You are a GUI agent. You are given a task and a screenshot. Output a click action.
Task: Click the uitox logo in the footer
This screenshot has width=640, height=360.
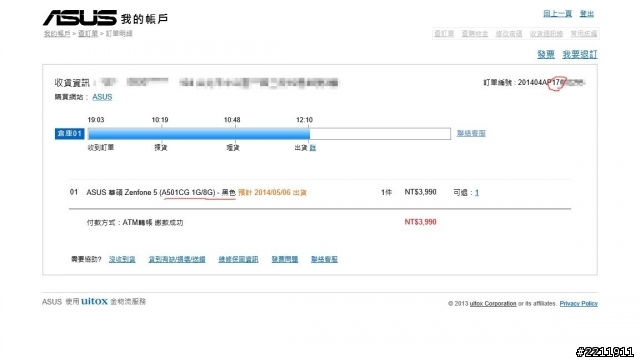(94, 301)
